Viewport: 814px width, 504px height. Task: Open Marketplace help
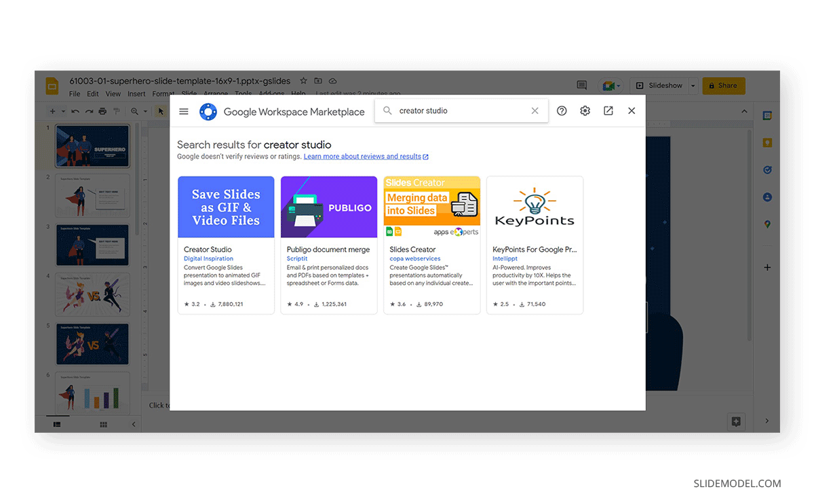562,111
